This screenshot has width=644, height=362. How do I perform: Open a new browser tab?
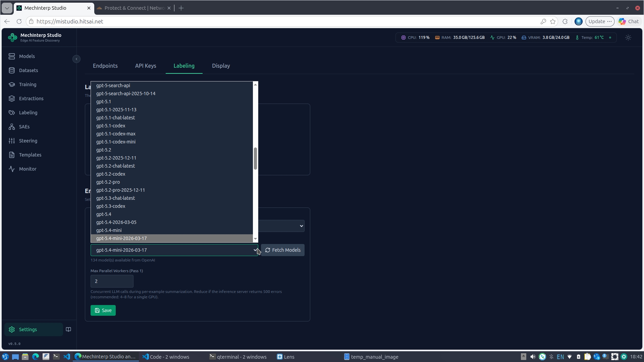(181, 8)
